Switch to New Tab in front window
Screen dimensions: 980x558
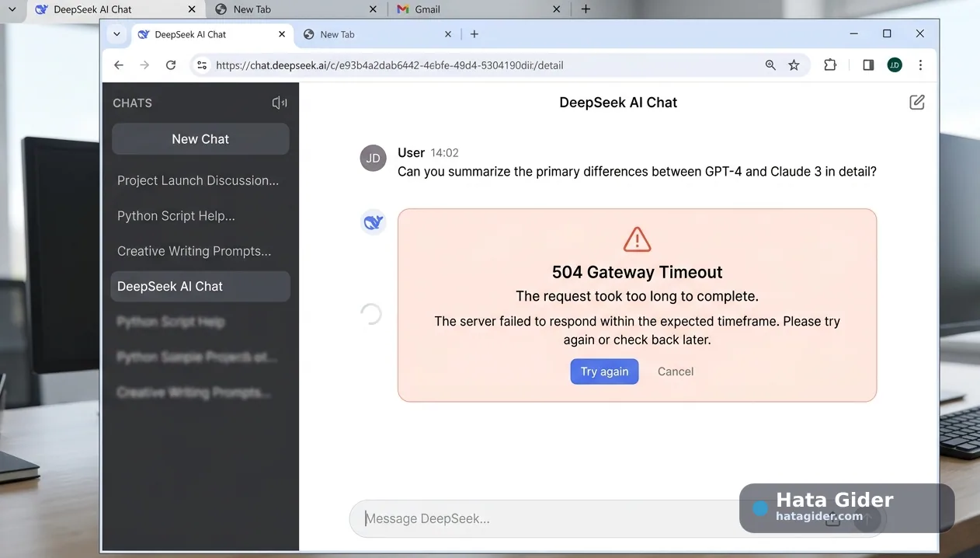tap(378, 34)
